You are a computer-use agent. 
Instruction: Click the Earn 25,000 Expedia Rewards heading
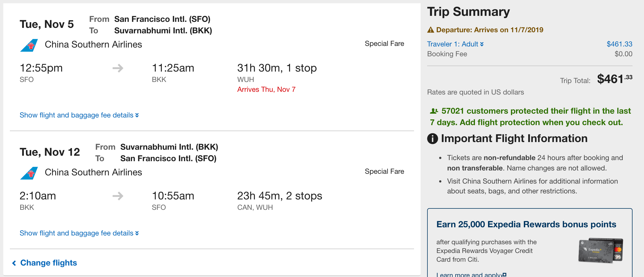pos(526,224)
